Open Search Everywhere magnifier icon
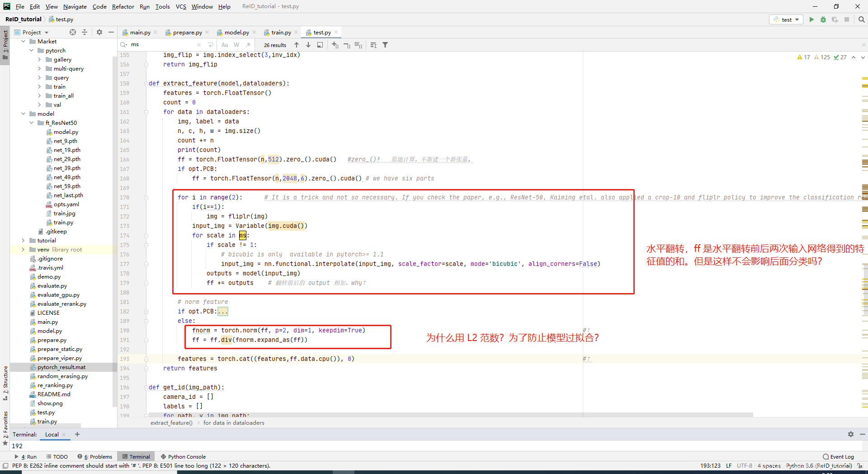 point(861,19)
